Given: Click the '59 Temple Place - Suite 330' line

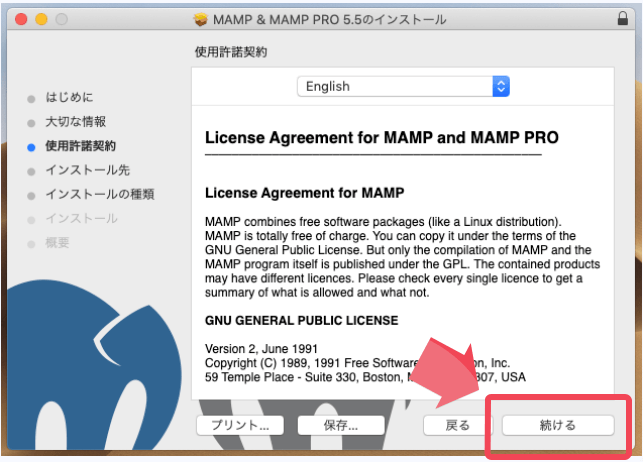Looking at the screenshot, I should point(365,377).
